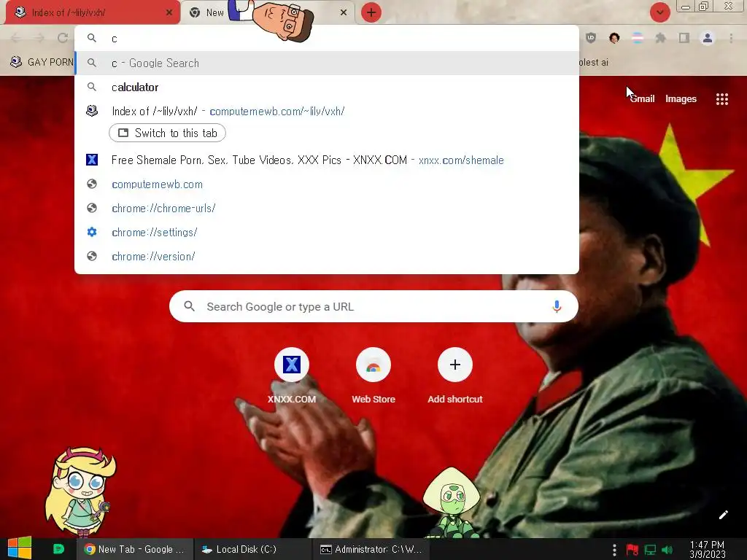This screenshot has height=560, width=747.
Task: Click the uBlock shield extension icon
Action: [591, 38]
